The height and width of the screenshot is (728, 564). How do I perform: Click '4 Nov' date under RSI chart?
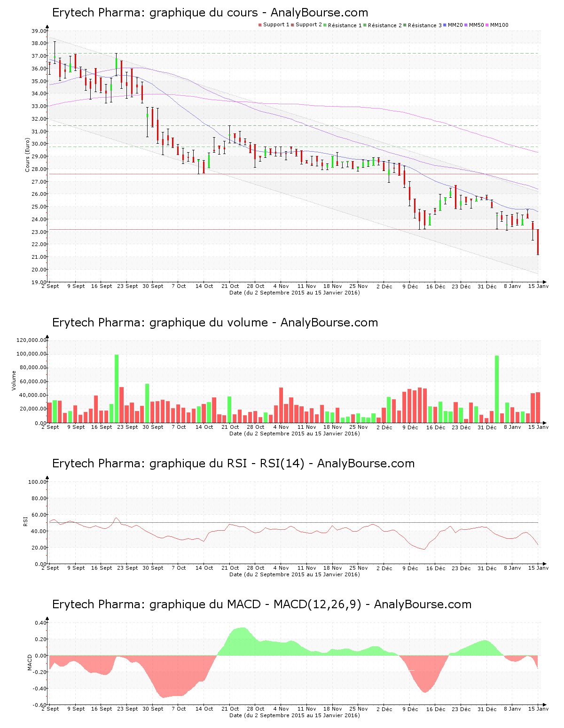point(281,568)
